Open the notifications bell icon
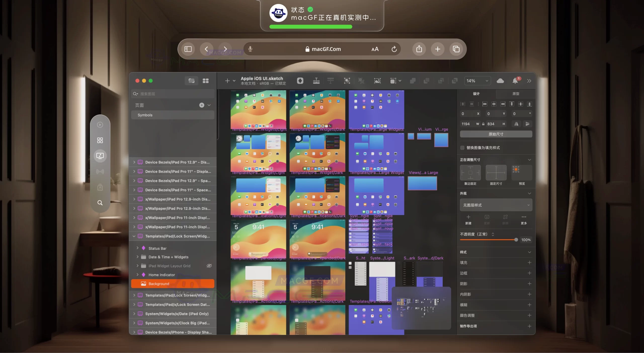This screenshot has height=353, width=644. 515,81
